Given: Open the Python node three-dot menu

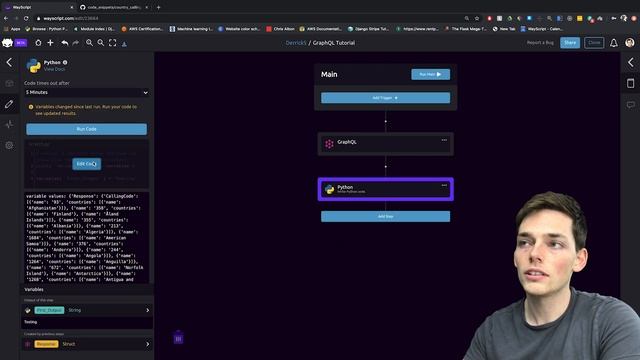Looking at the screenshot, I should pyautogui.click(x=444, y=185).
